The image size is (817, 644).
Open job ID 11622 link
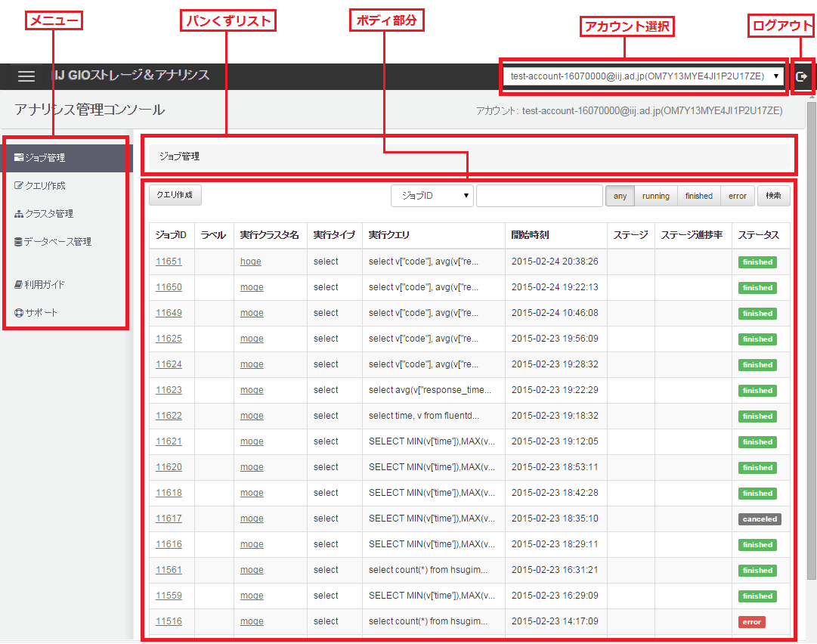pos(169,416)
